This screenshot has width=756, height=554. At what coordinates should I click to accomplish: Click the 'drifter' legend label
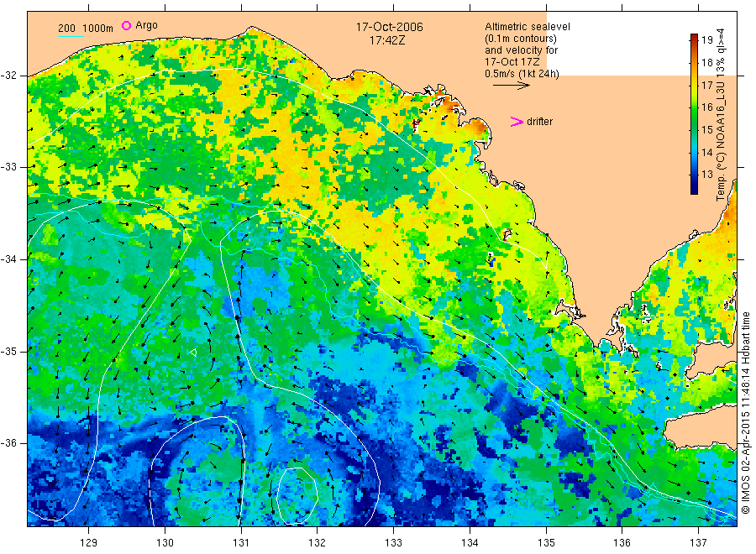tap(539, 122)
